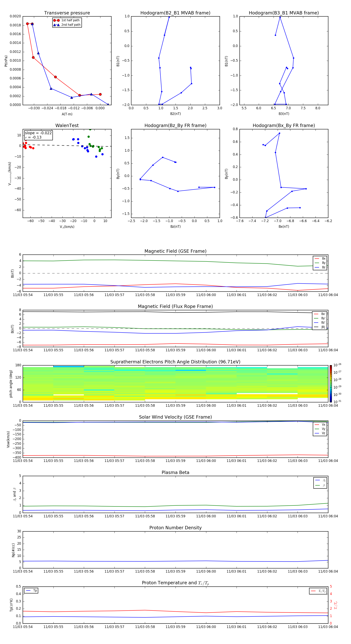Click the '10^-26' color bar tick label
Screen dimensions: 351x644
click(337, 365)
